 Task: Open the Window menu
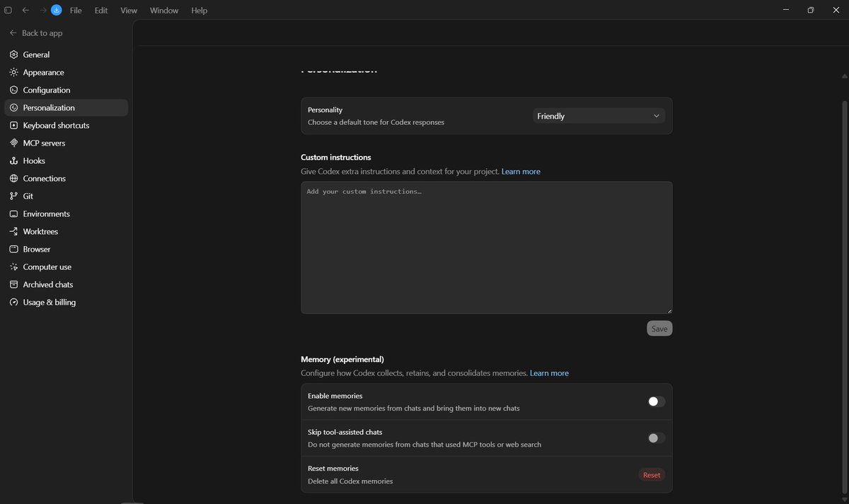click(x=164, y=11)
